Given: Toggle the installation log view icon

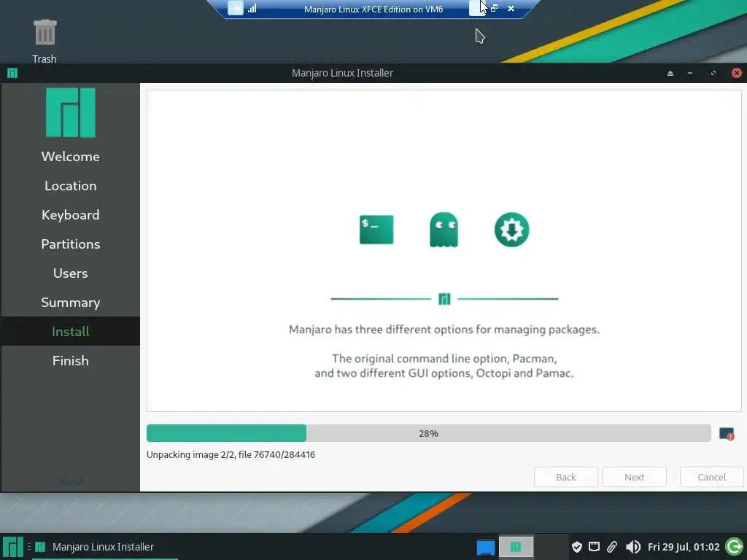Looking at the screenshot, I should [727, 434].
